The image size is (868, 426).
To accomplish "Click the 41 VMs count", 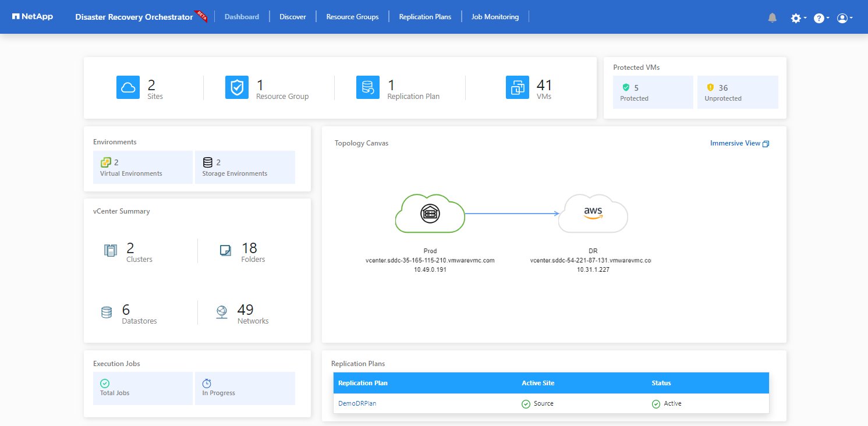I will tap(544, 84).
